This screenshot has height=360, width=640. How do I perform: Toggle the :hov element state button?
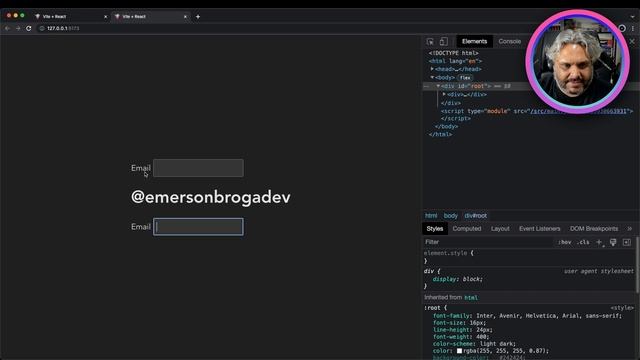[x=564, y=242]
